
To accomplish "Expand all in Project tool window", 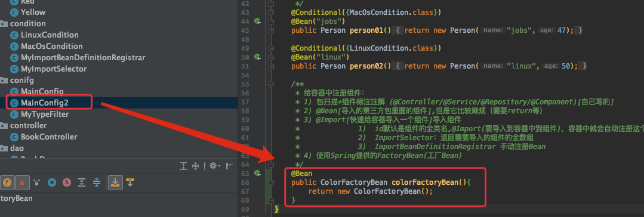I will (184, 166).
